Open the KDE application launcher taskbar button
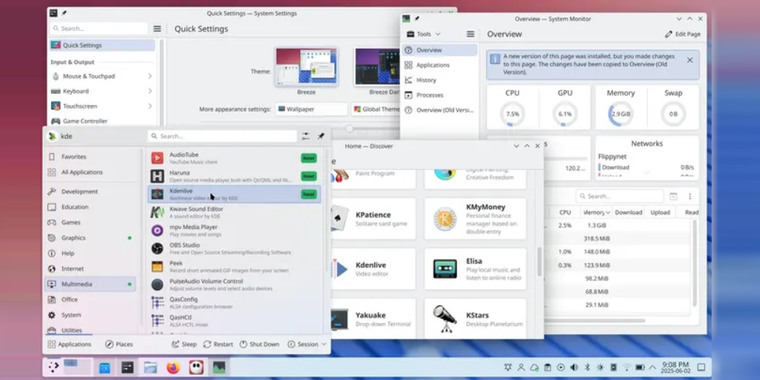The width and height of the screenshot is (760, 380). [53, 367]
